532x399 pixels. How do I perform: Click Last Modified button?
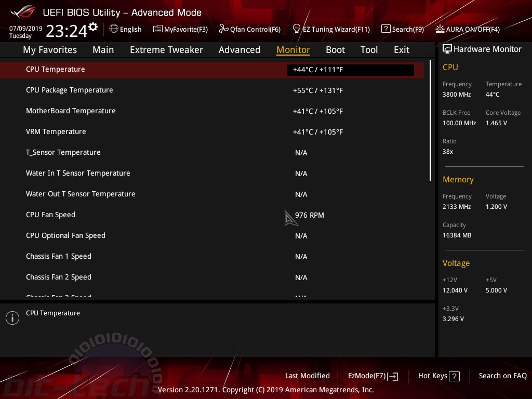click(308, 376)
